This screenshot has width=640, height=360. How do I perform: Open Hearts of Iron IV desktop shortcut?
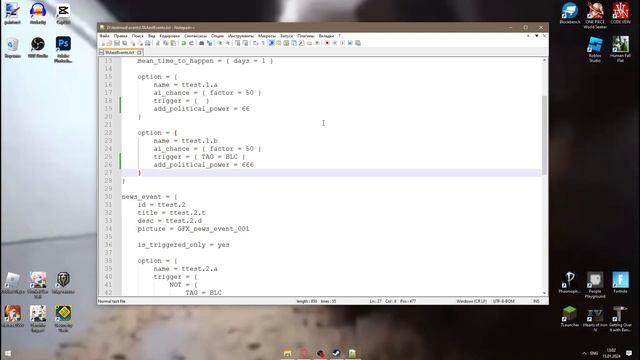(595, 318)
